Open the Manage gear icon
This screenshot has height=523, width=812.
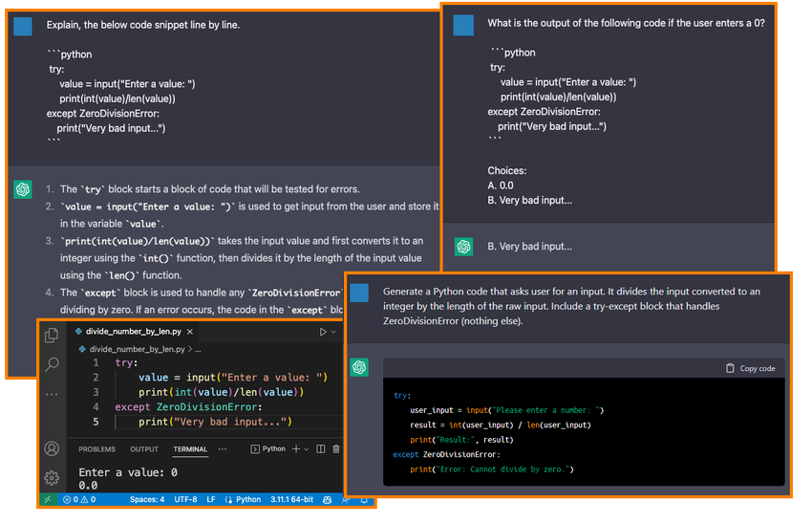(52, 477)
